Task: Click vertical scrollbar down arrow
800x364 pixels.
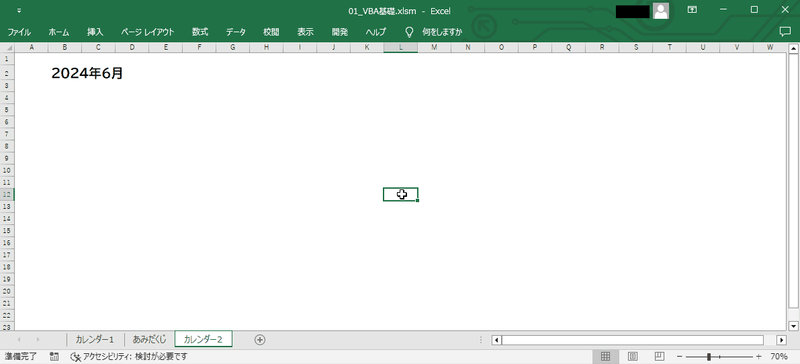Action: click(793, 326)
